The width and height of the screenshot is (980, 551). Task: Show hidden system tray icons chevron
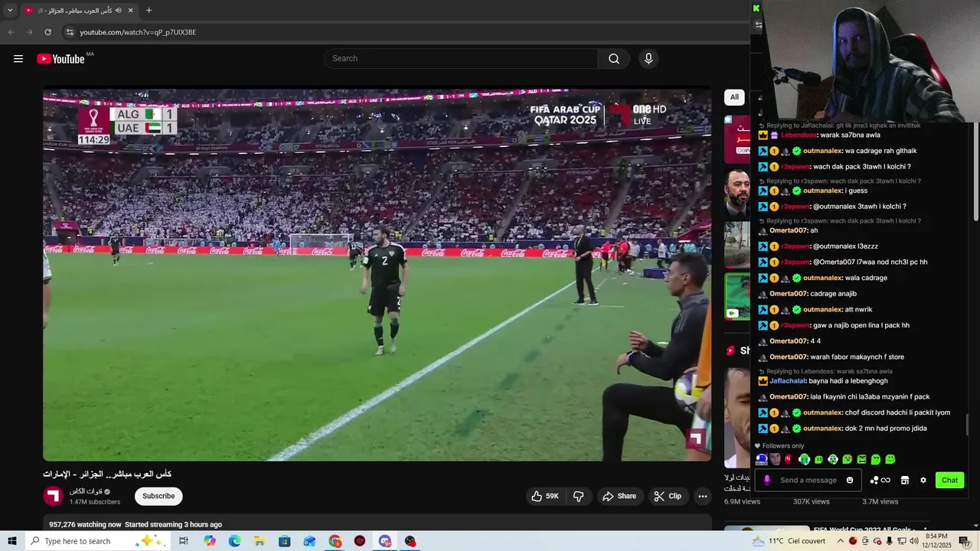(x=840, y=541)
